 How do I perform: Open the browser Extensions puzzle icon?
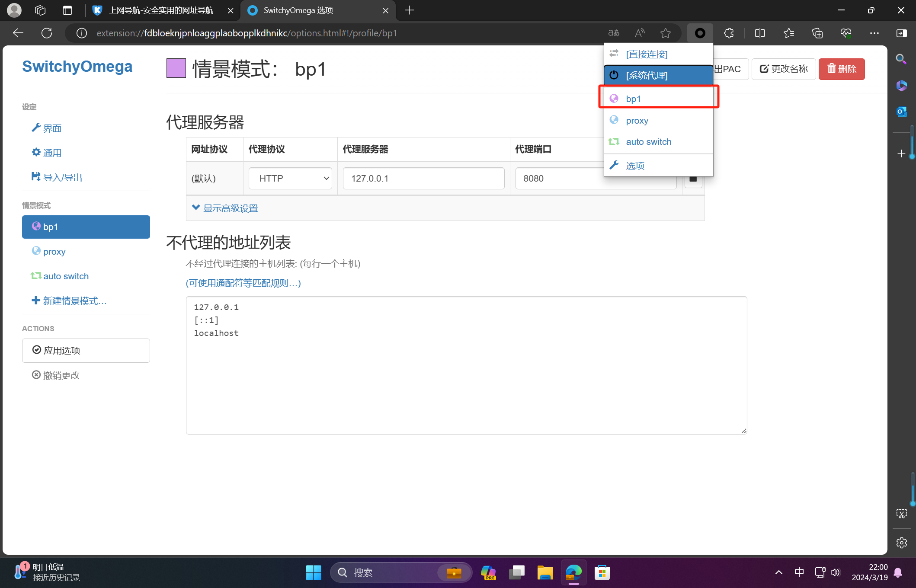(728, 33)
